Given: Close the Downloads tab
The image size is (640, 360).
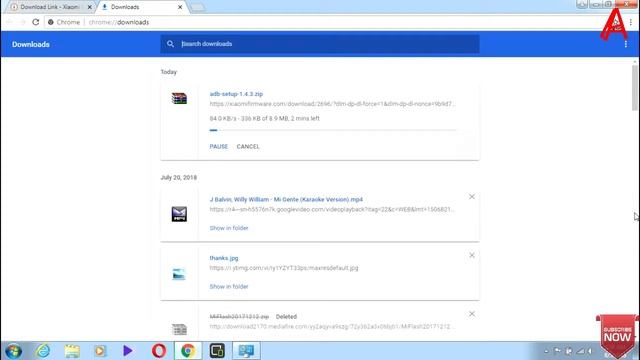Looking at the screenshot, I should tap(180, 7).
